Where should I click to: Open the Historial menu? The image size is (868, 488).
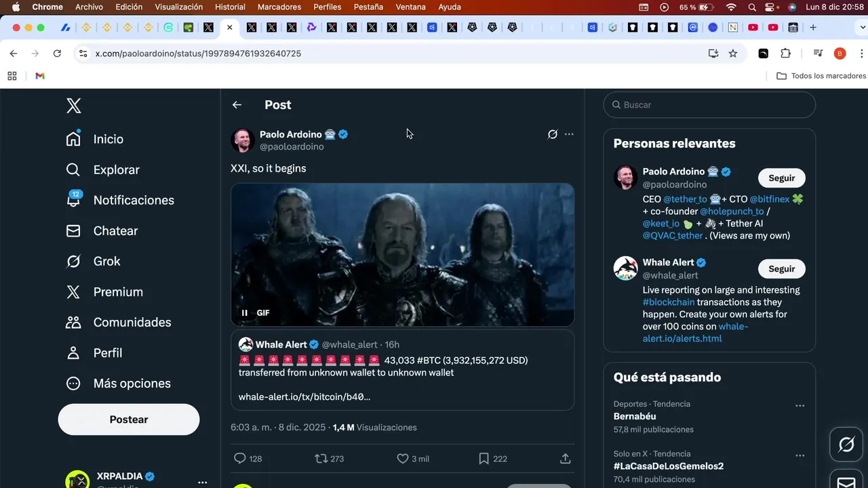pos(230,7)
